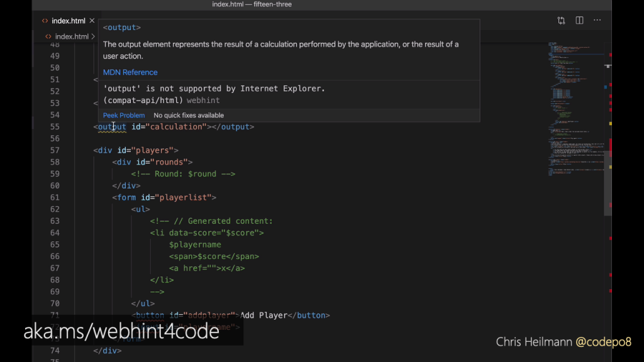
Task: Click the Add Player button markup line
Action: coord(230,315)
